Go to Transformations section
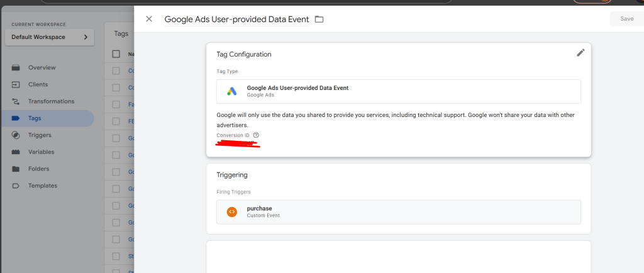 point(51,101)
